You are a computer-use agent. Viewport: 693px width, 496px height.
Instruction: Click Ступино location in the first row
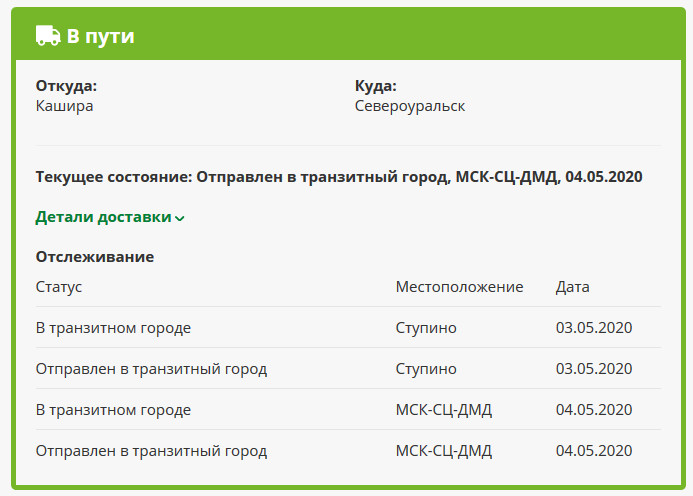coord(426,327)
